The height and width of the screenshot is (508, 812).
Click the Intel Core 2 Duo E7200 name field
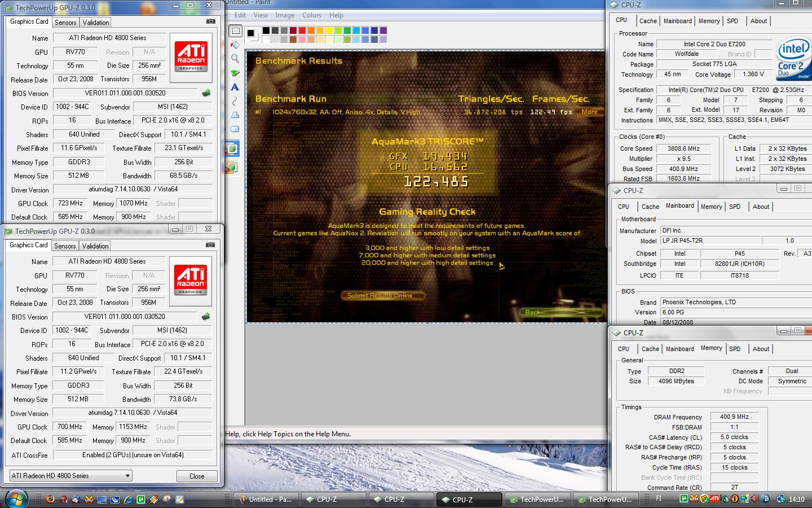pyautogui.click(x=714, y=44)
